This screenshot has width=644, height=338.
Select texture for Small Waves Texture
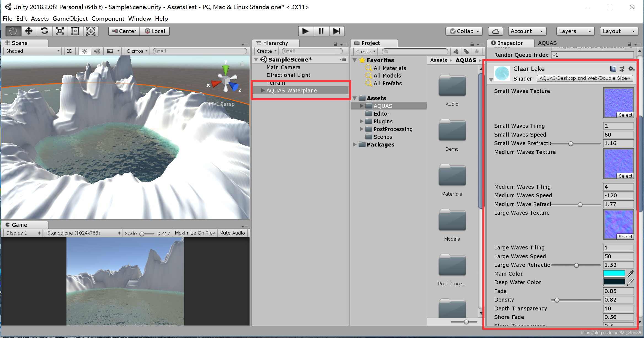(625, 115)
